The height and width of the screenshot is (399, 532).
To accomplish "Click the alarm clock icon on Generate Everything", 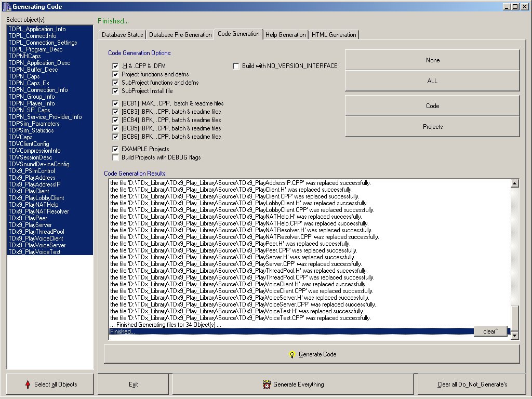I will 267,384.
